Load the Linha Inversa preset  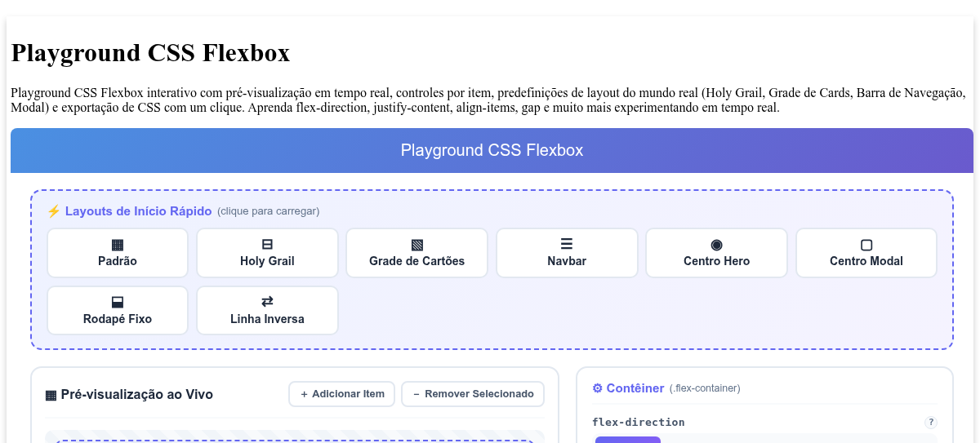pyautogui.click(x=267, y=311)
